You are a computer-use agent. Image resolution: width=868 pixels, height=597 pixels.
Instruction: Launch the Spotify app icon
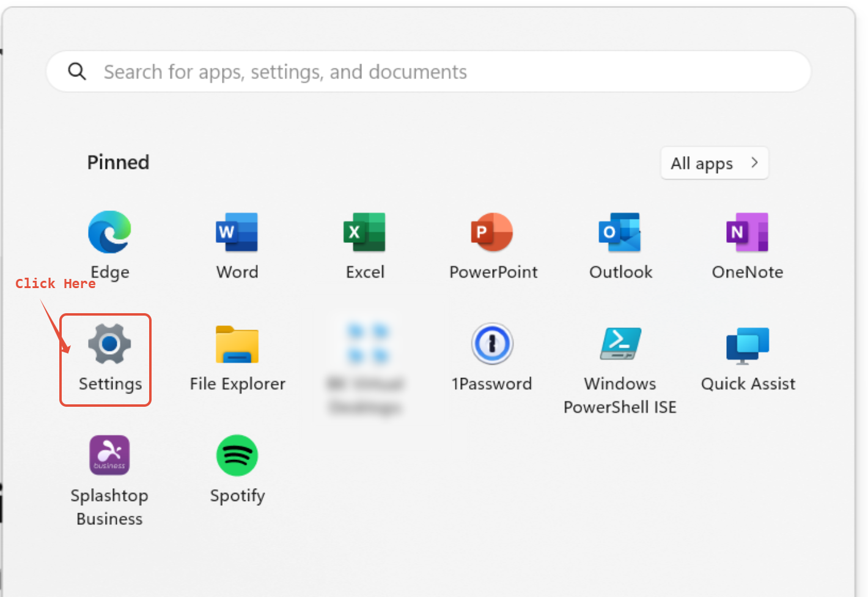(x=237, y=455)
